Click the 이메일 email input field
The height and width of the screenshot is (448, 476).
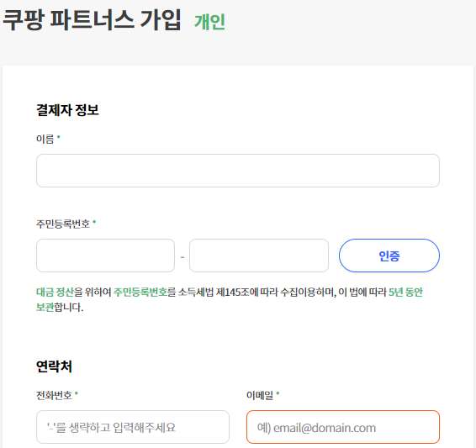click(x=343, y=427)
